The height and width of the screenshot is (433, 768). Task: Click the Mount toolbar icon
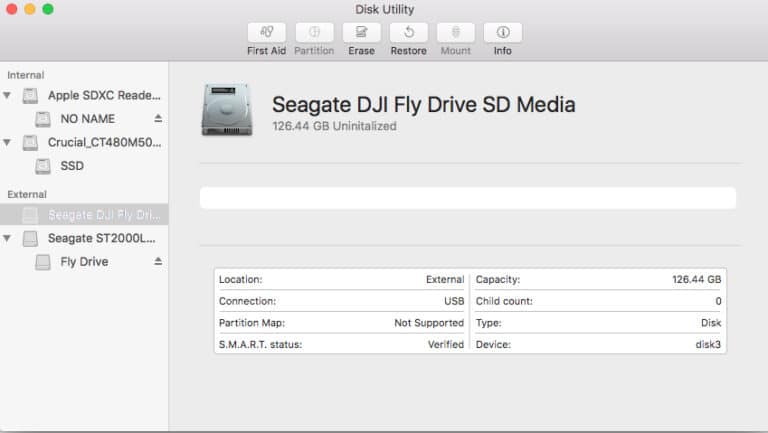[456, 32]
